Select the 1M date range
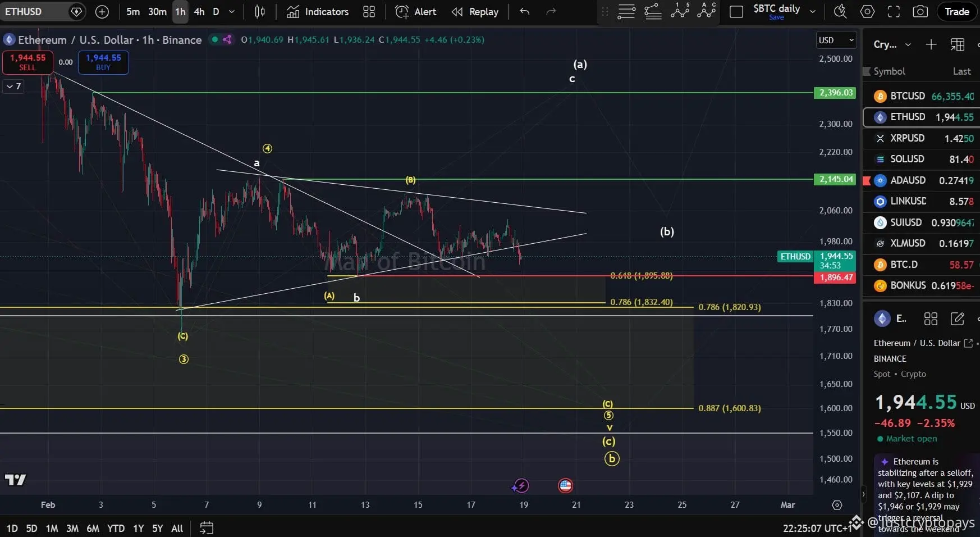The width and height of the screenshot is (980, 537). point(52,529)
